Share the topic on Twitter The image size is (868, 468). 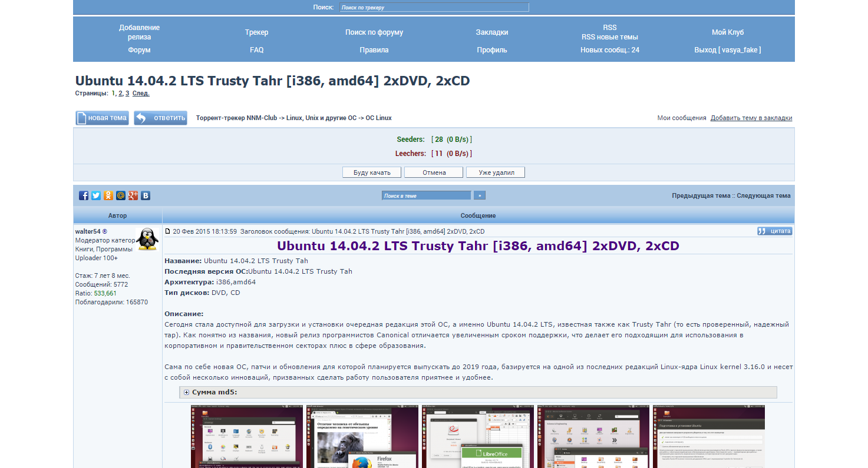[x=96, y=195]
